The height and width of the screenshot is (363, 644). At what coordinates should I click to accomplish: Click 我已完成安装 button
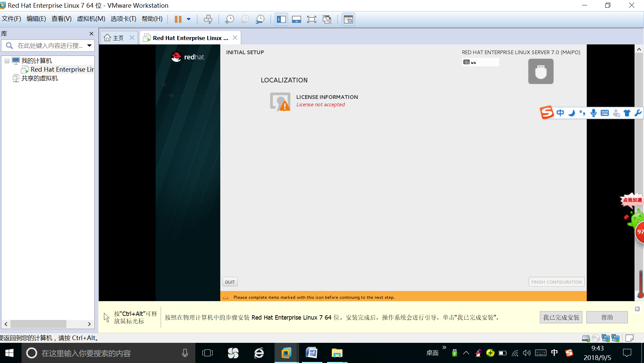[x=561, y=317]
